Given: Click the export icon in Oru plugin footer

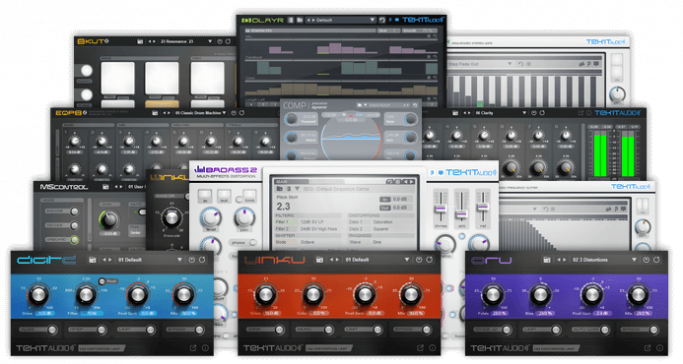Looking at the screenshot, I should pyautogui.click(x=648, y=348).
